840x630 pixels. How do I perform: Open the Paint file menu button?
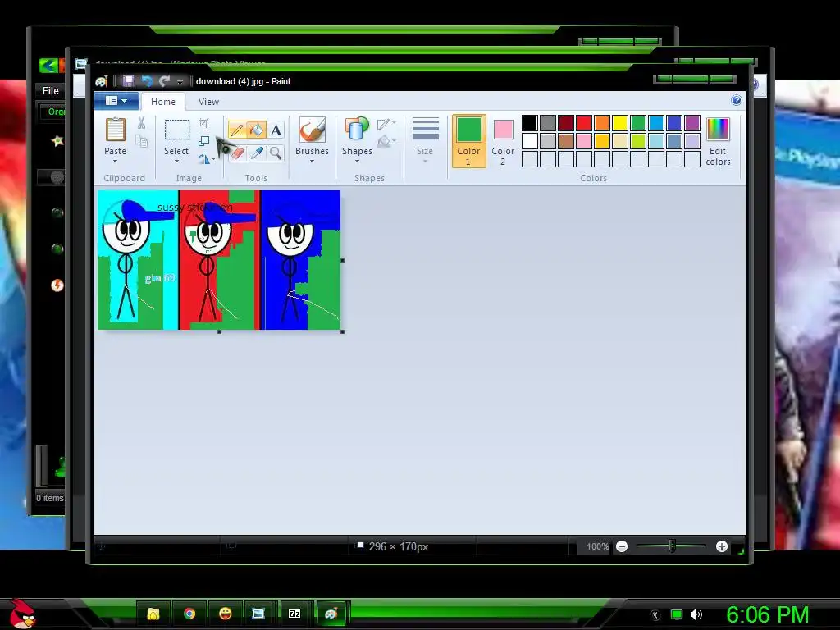(116, 101)
